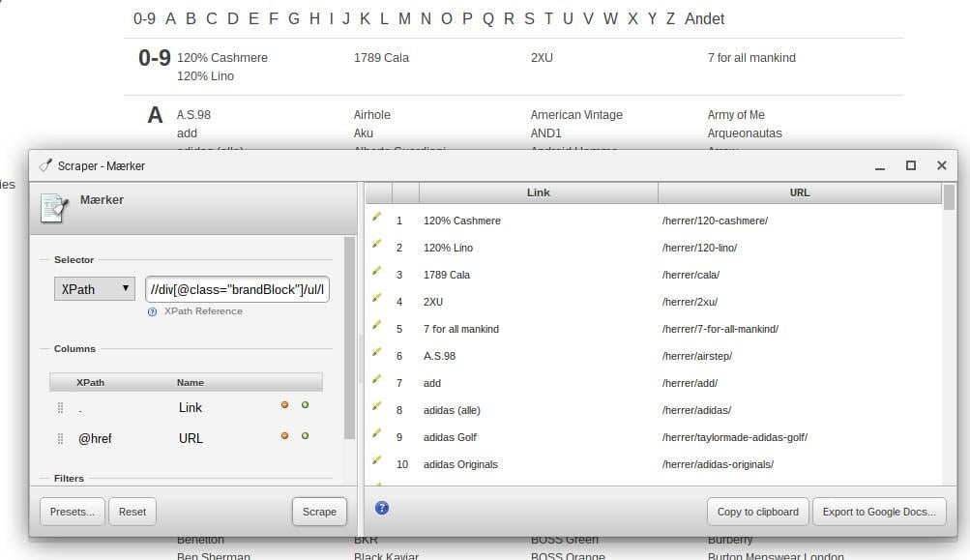Open the 'Airhole' brand link
This screenshot has width=970, height=560.
coord(371,114)
